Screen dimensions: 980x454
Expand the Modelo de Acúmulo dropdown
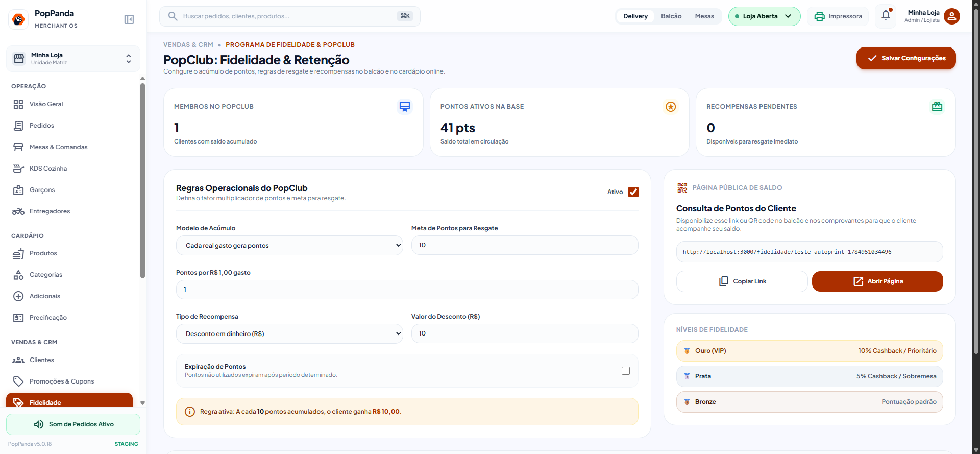[289, 246]
